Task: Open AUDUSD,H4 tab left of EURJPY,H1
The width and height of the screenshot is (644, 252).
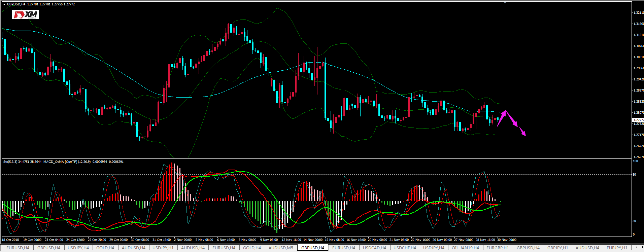Action: 587,248
